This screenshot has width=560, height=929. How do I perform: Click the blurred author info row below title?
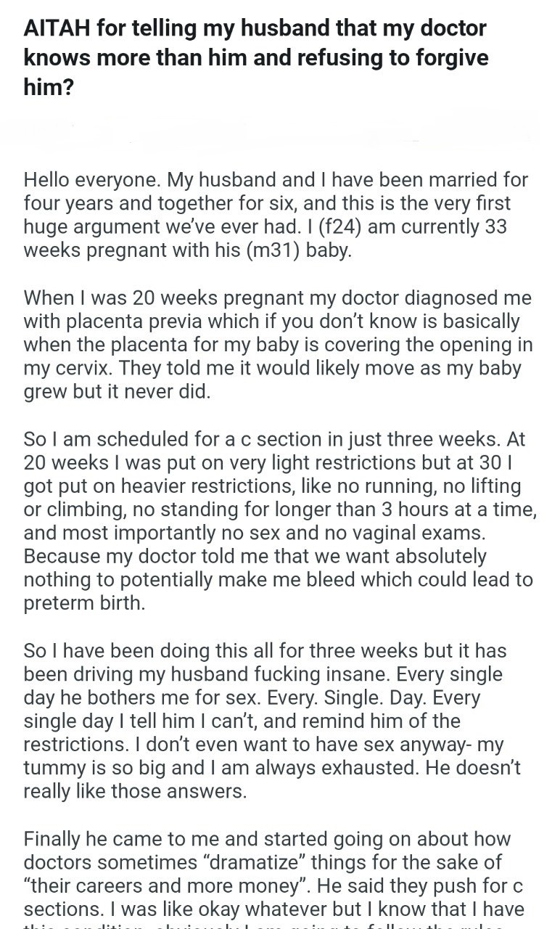click(280, 133)
